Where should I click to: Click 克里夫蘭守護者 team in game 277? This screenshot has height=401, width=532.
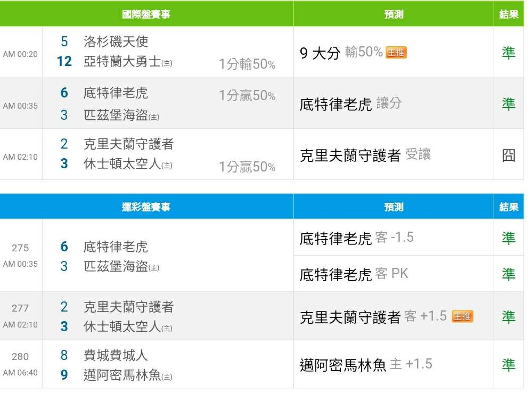pyautogui.click(x=128, y=307)
